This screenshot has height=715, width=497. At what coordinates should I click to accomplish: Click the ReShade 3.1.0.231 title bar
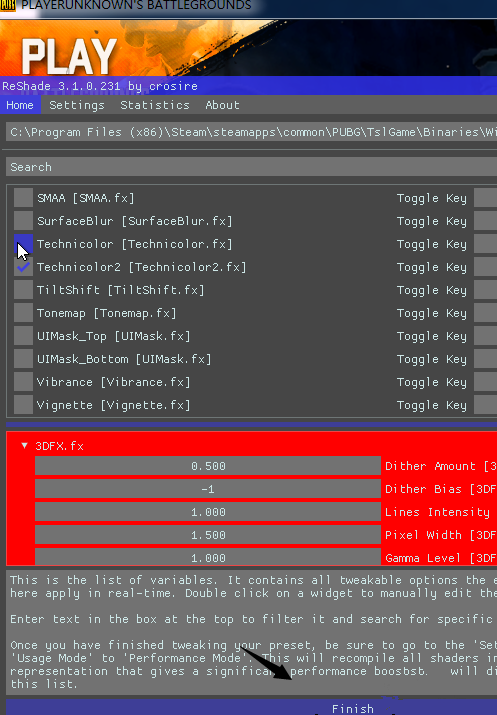tap(248, 86)
